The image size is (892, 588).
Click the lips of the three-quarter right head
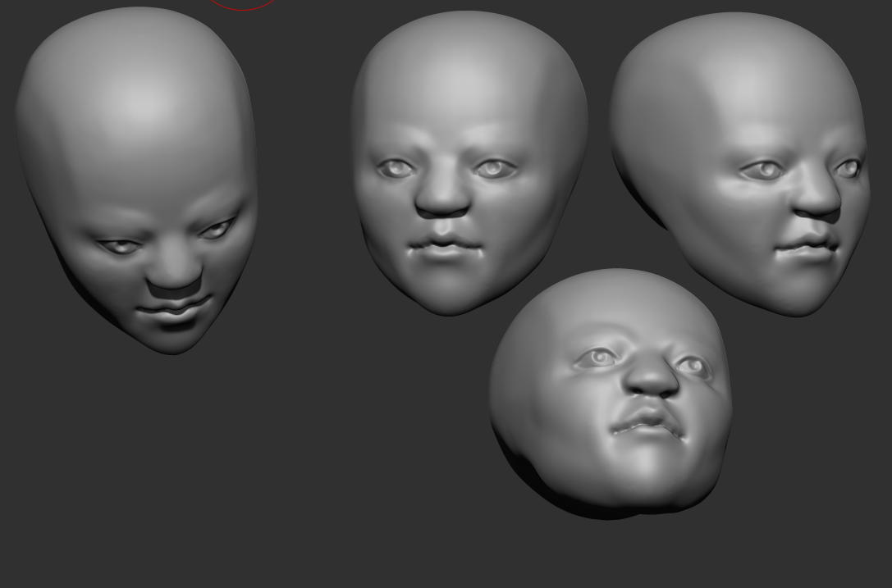click(x=808, y=245)
